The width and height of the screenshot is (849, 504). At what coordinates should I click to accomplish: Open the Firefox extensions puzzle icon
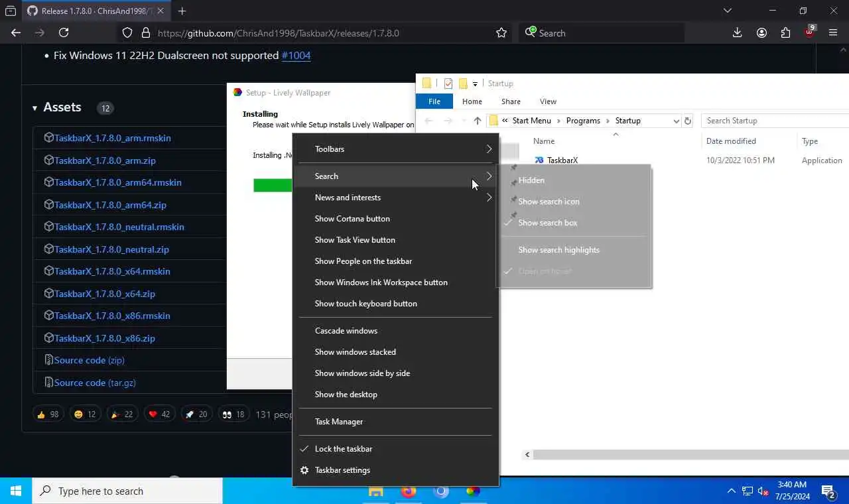(785, 32)
